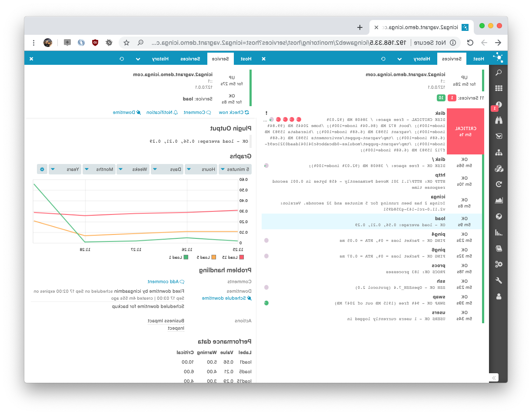The width and height of the screenshot is (532, 415).
Task: Open the Weeks graph range dropdown
Action: pos(133,169)
